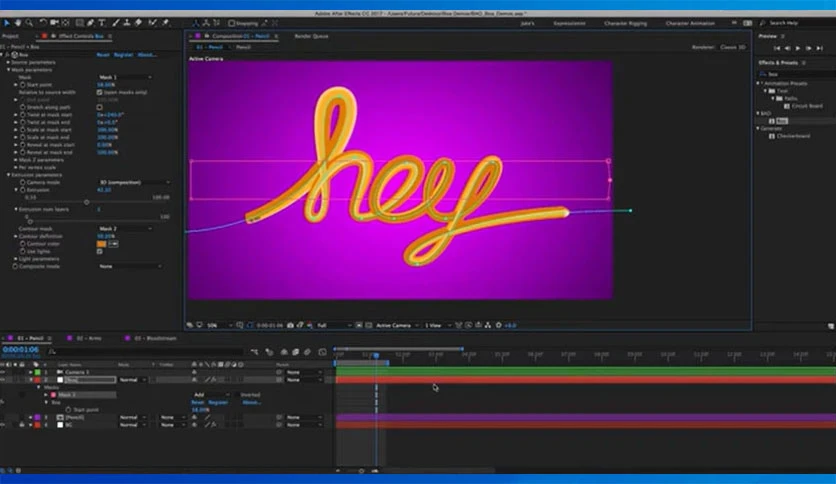This screenshot has width=836, height=484.
Task: Select the Unified Camera tool
Action: (54, 23)
